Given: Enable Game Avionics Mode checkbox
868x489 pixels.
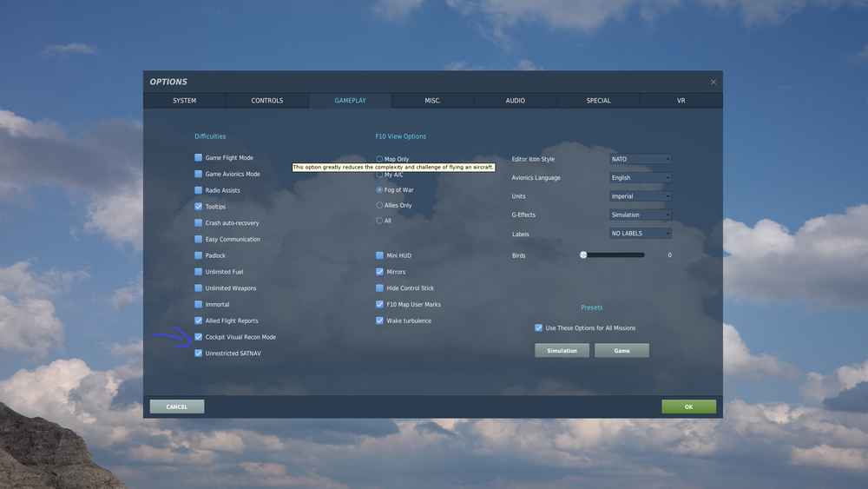Looking at the screenshot, I should pyautogui.click(x=198, y=174).
